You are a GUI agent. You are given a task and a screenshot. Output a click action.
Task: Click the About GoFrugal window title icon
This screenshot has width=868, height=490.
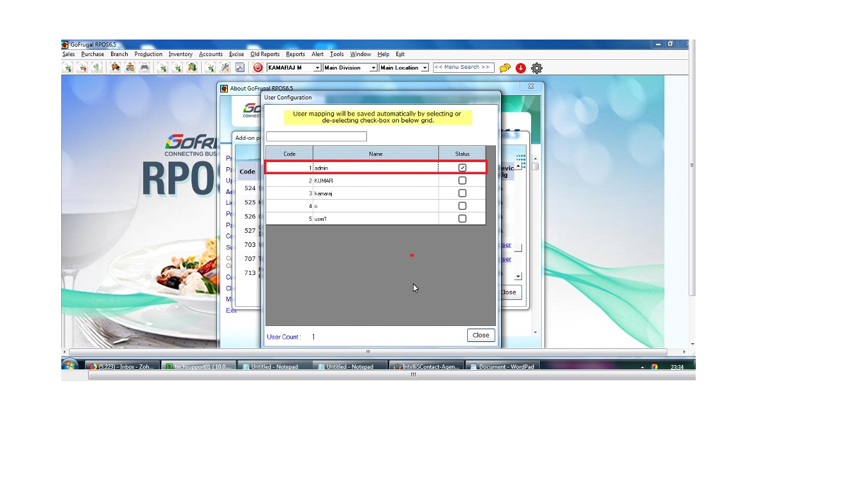coord(224,88)
